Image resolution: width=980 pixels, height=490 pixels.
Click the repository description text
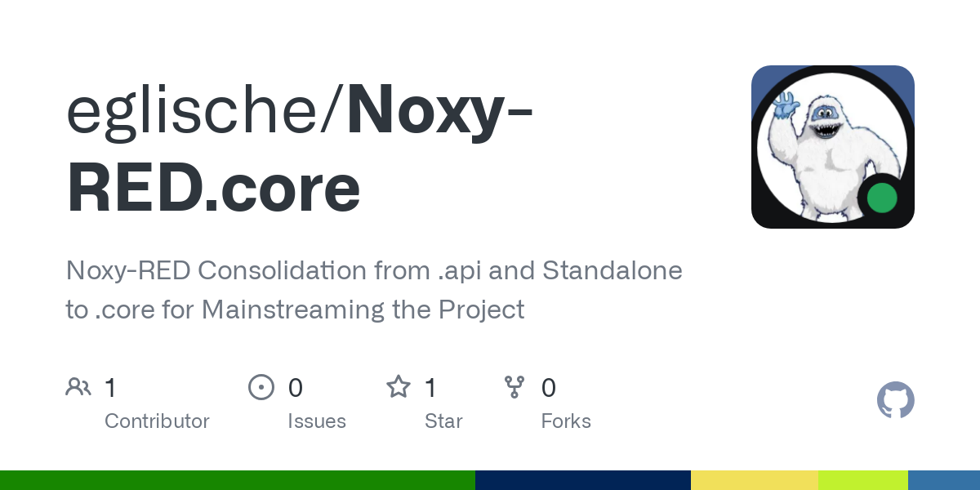(x=374, y=290)
